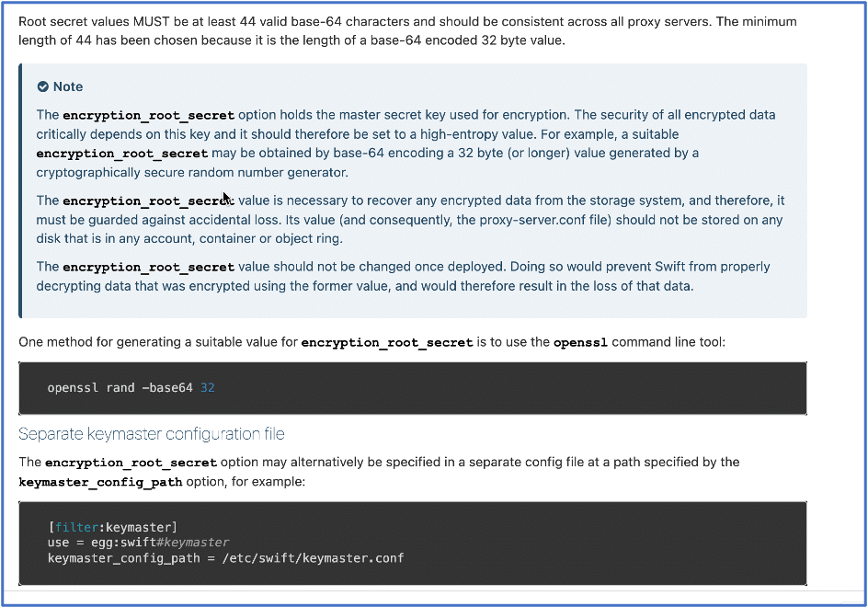Click the [filter:keymaster] section line
The image size is (868, 607).
[x=112, y=527]
